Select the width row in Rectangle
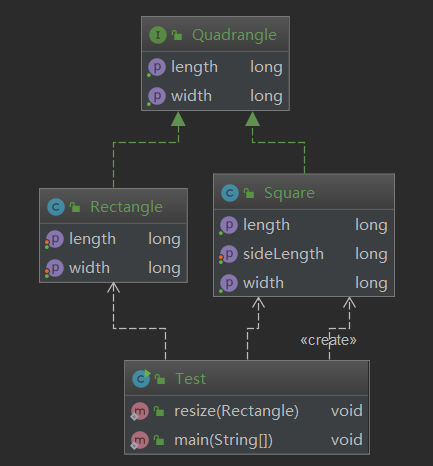The height and width of the screenshot is (466, 433). pyautogui.click(x=113, y=268)
